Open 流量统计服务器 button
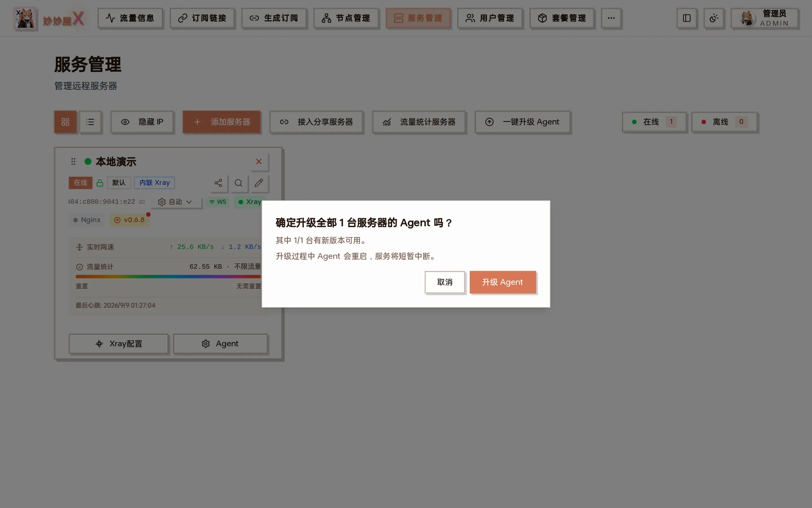 pyautogui.click(x=419, y=122)
